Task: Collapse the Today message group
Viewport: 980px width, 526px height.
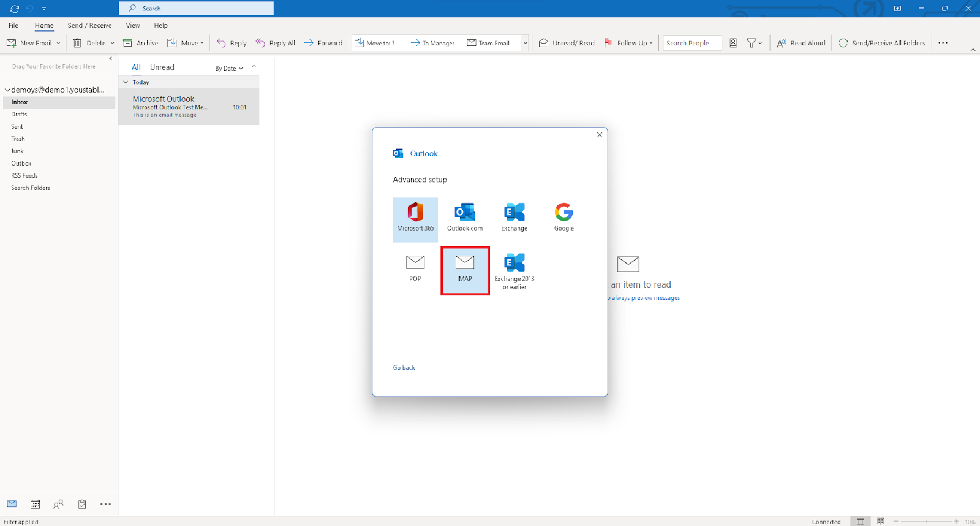Action: pos(126,82)
